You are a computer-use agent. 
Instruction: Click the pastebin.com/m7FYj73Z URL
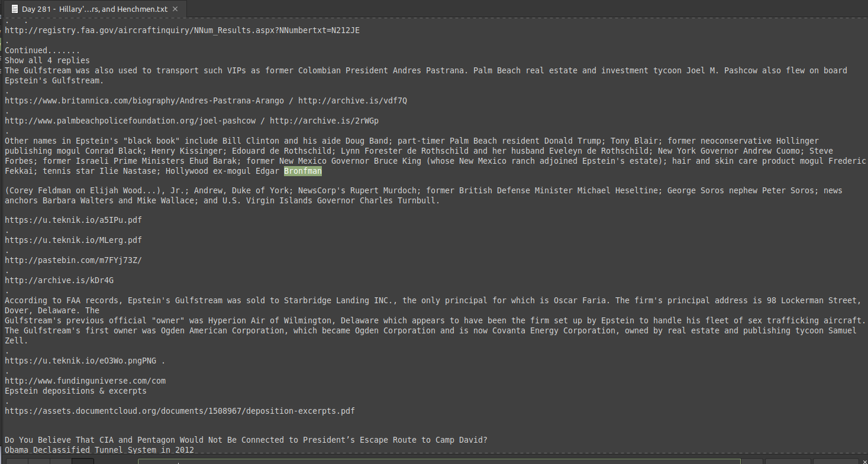[x=73, y=260]
